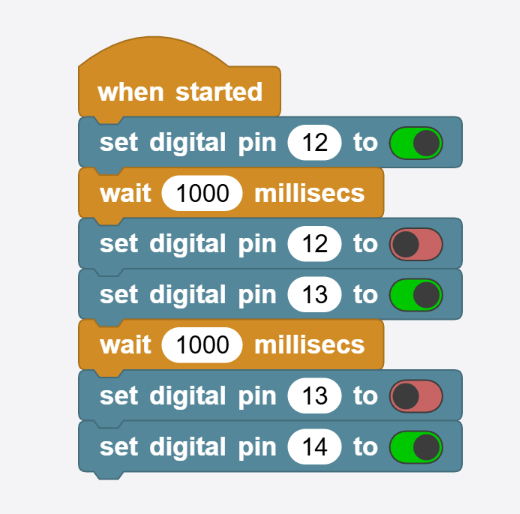Image resolution: width=520 pixels, height=514 pixels.
Task: Click pin number 13 field beside green toggle
Action: click(315, 294)
